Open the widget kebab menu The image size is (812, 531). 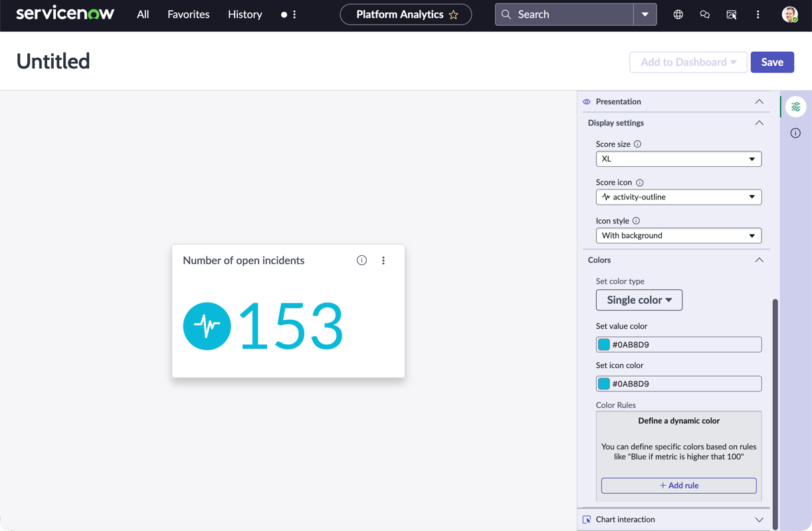coord(383,261)
